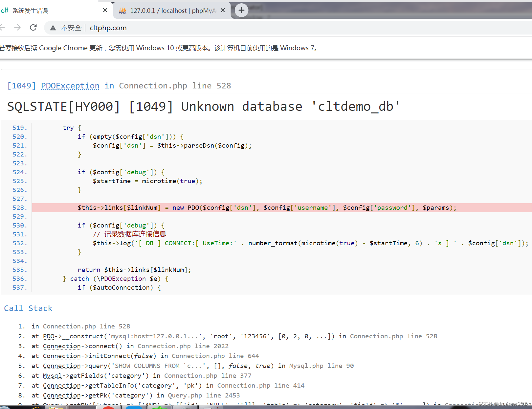Click the 不安全 security label
This screenshot has width=532, height=409.
(x=71, y=28)
